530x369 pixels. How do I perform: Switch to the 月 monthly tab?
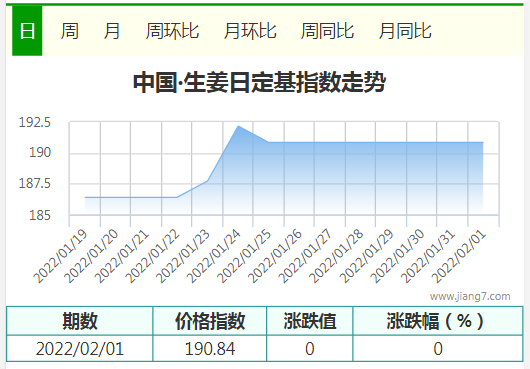click(x=112, y=31)
